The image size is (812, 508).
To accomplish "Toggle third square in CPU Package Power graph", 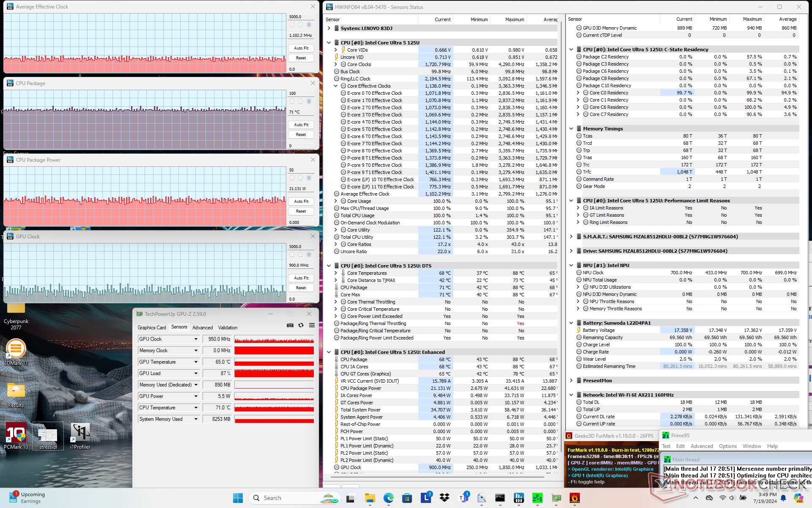I will 309,178.
